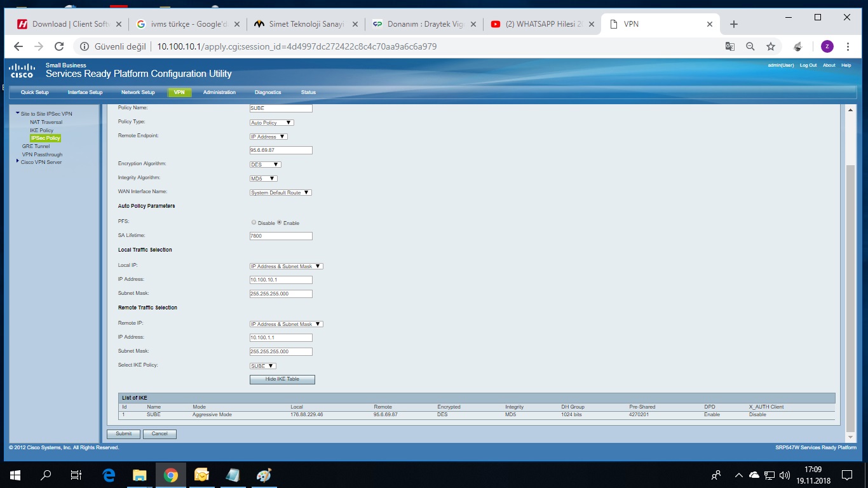Click the Cisco logo
868x488 pixels.
pos(22,71)
